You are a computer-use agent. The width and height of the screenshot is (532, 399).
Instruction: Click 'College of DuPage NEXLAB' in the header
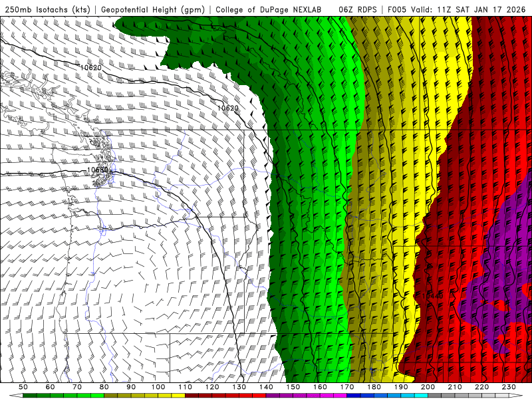[x=268, y=9]
